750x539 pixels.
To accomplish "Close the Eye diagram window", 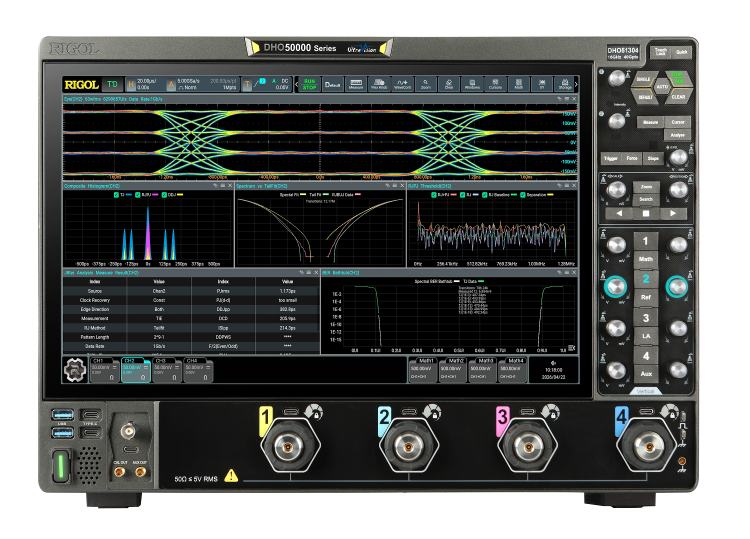I will (574, 99).
